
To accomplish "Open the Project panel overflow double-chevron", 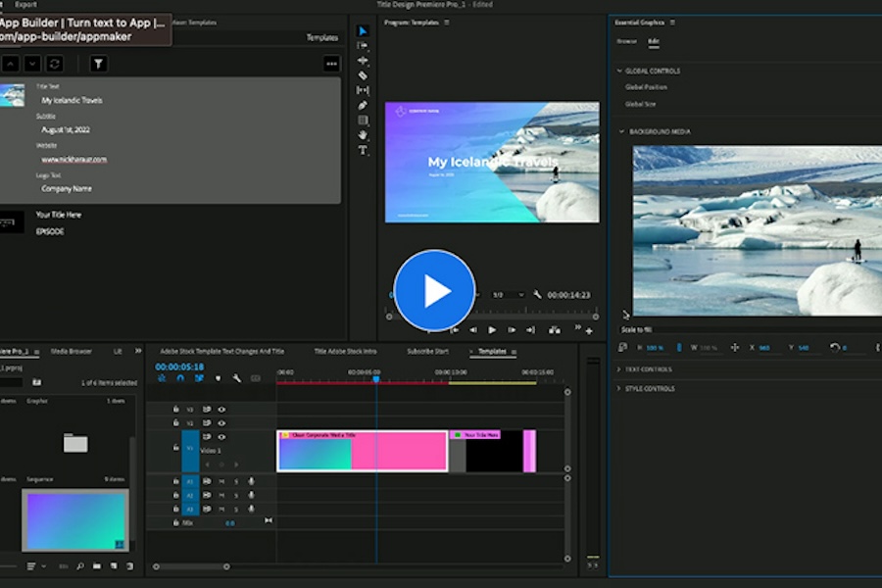I will tap(138, 351).
